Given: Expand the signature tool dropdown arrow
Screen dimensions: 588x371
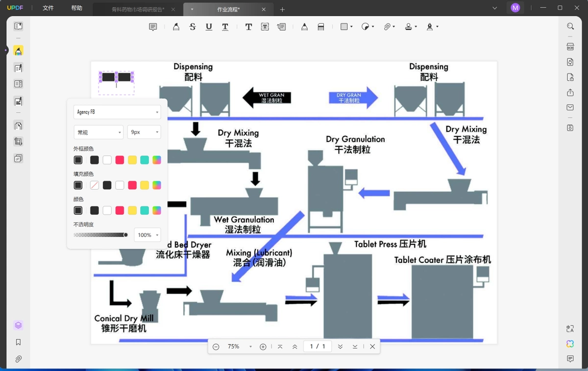Looking at the screenshot, I should [x=437, y=27].
